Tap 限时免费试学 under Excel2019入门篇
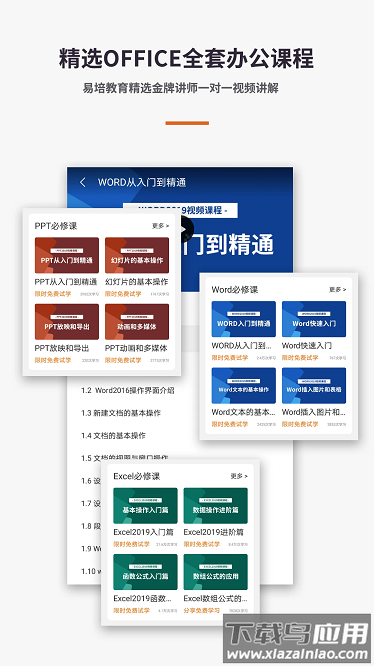 pos(131,544)
